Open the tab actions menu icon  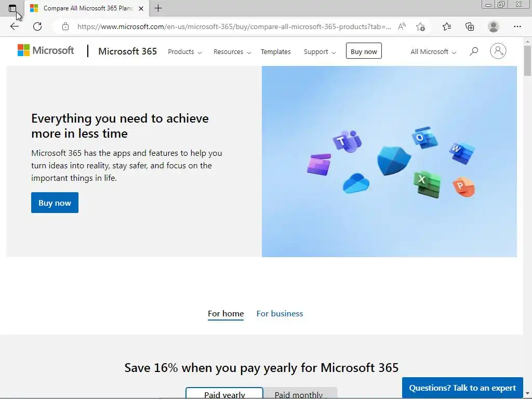[12, 8]
